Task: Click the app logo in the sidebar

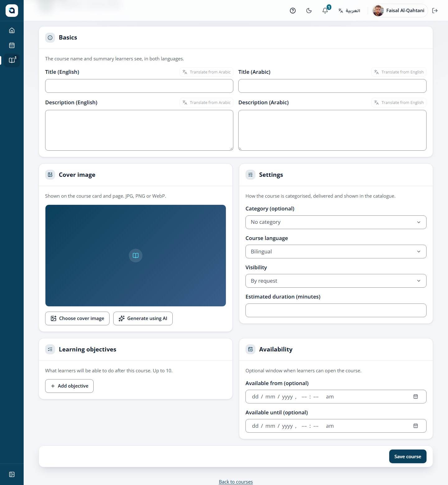Action: (12, 11)
